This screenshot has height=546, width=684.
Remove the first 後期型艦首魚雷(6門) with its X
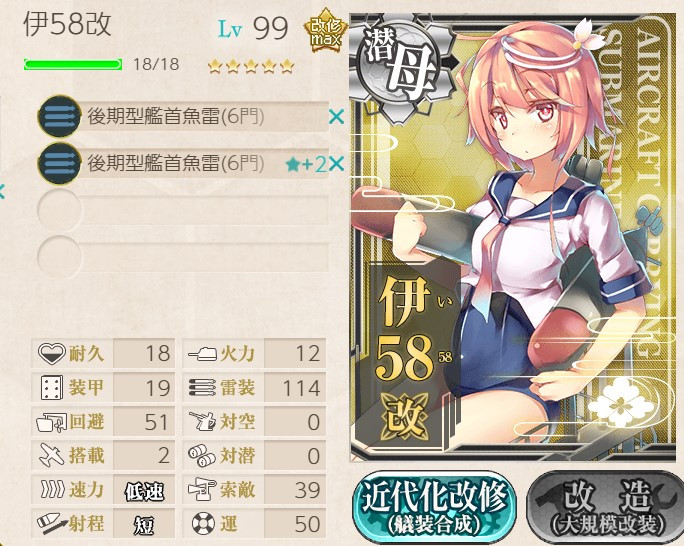tap(336, 117)
